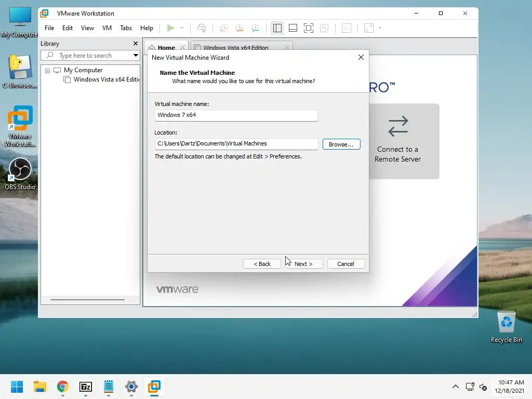532x399 pixels.
Task: Select VMware Workstation desktop shortcut
Action: tap(20, 126)
